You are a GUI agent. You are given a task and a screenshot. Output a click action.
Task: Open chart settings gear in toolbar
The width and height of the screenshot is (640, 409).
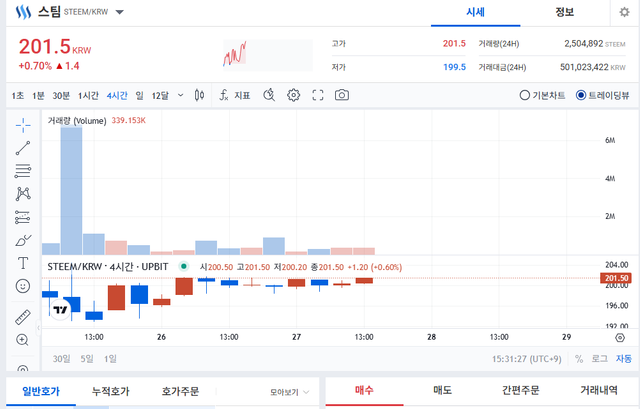pyautogui.click(x=293, y=96)
